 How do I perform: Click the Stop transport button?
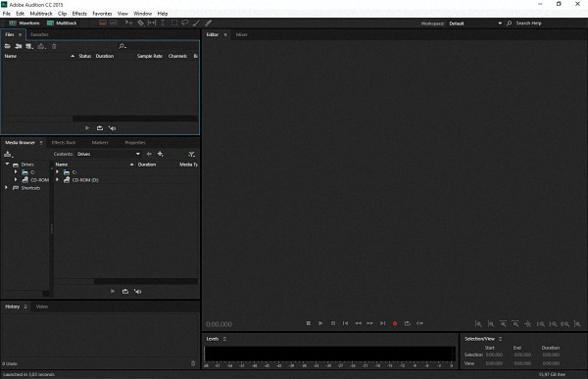309,323
